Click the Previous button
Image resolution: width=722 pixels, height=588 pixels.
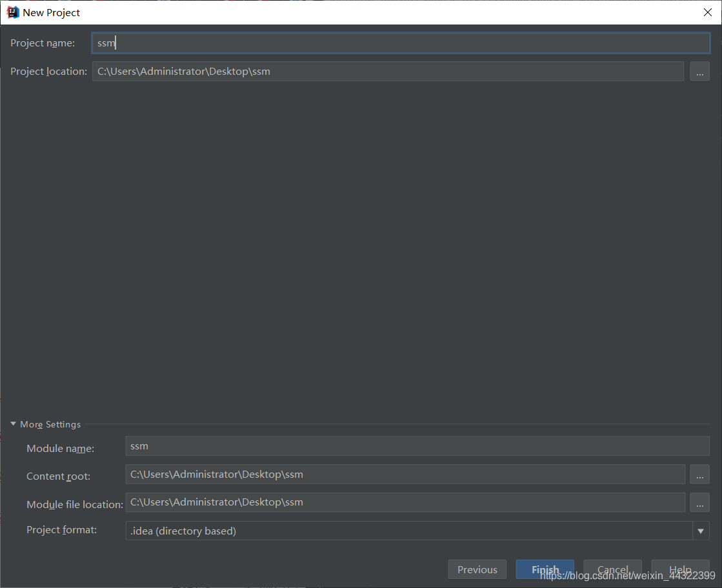coord(477,569)
